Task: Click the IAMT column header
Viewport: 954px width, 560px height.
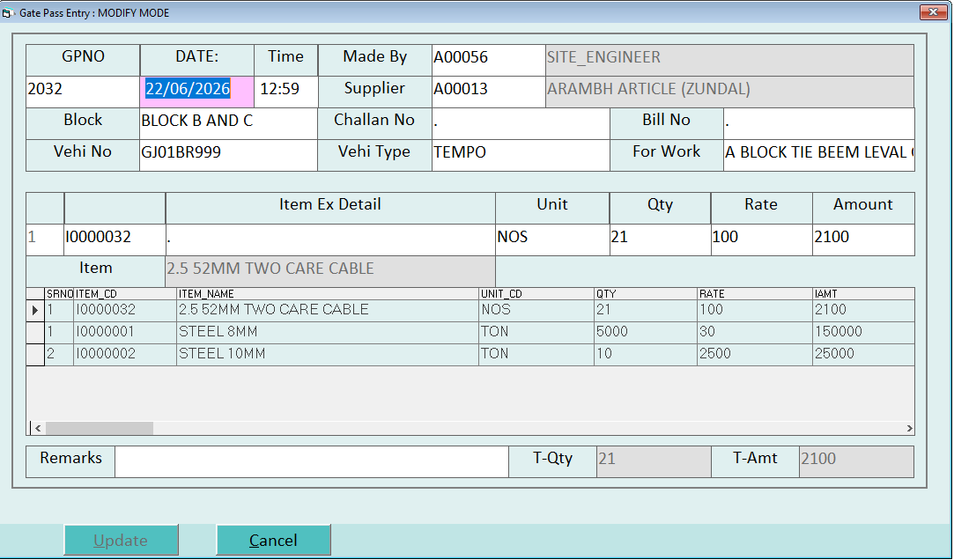Action: click(863, 294)
